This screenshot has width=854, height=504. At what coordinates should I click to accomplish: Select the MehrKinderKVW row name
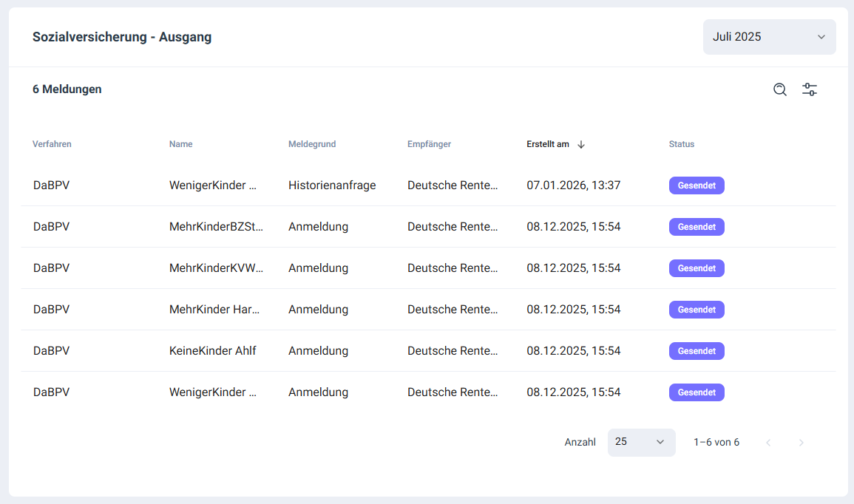[x=216, y=268]
